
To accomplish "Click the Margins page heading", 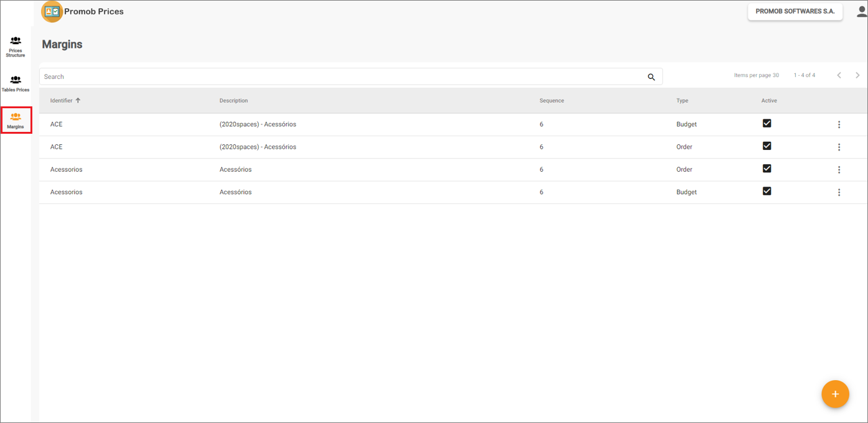I will click(62, 44).
